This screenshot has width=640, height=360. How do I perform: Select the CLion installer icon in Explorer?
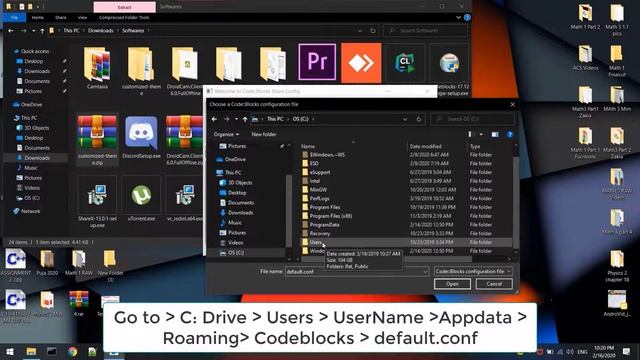coord(405,63)
